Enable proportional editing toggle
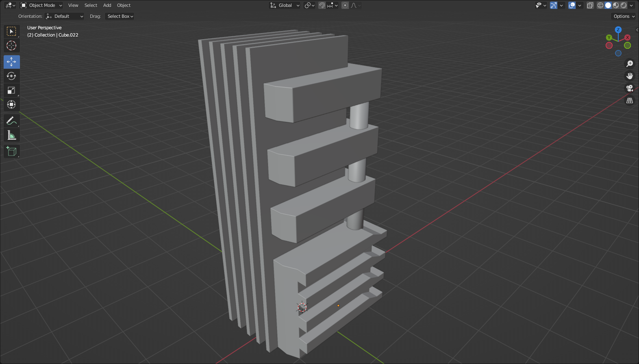The image size is (639, 364). pos(345,5)
